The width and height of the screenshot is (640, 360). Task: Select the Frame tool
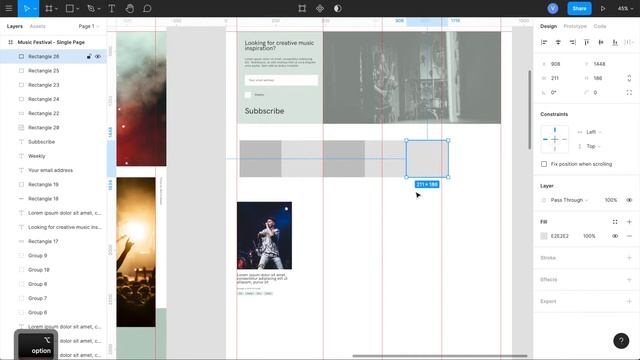click(x=49, y=8)
